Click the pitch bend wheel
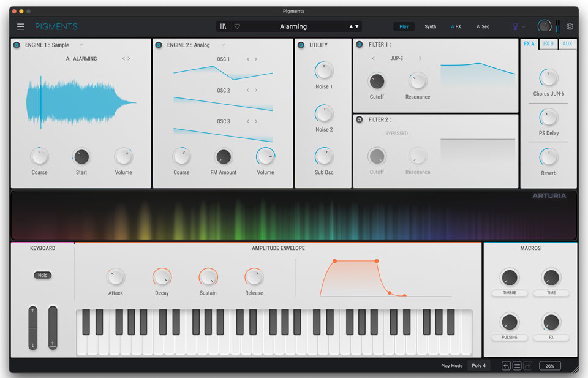588x378 pixels. point(33,328)
